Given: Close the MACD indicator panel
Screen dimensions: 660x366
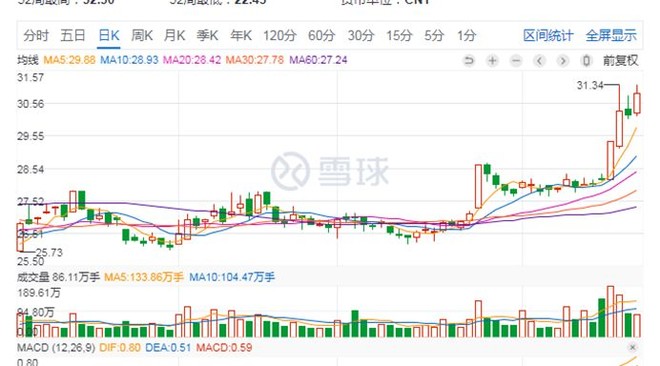Looking at the screenshot, I should pos(632,347).
